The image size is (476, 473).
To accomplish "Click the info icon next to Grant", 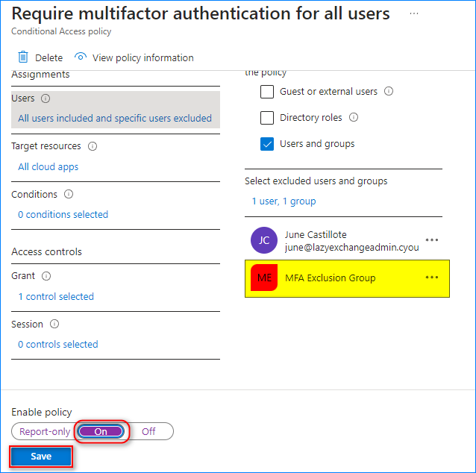I will coord(46,276).
